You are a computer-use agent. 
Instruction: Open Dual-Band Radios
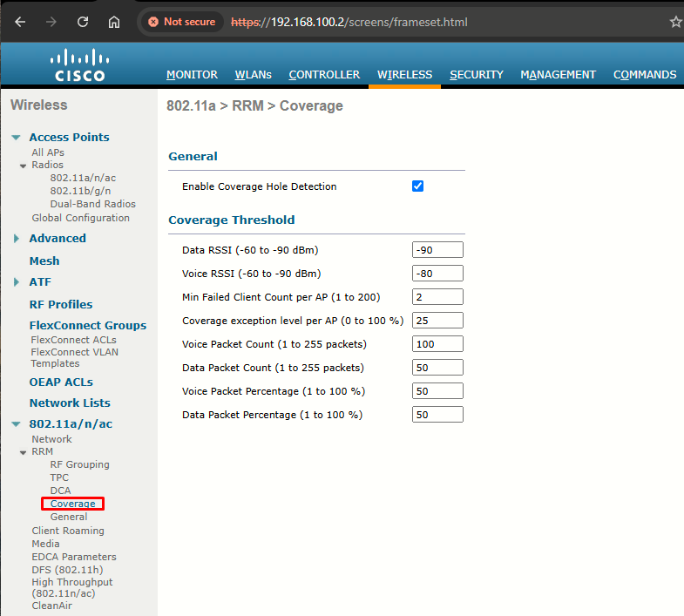click(x=93, y=204)
